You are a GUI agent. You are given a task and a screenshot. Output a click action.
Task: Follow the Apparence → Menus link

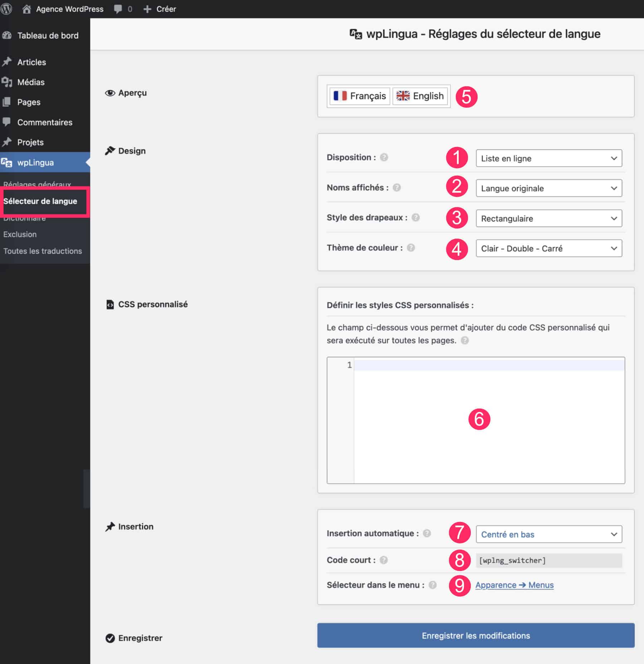(514, 585)
